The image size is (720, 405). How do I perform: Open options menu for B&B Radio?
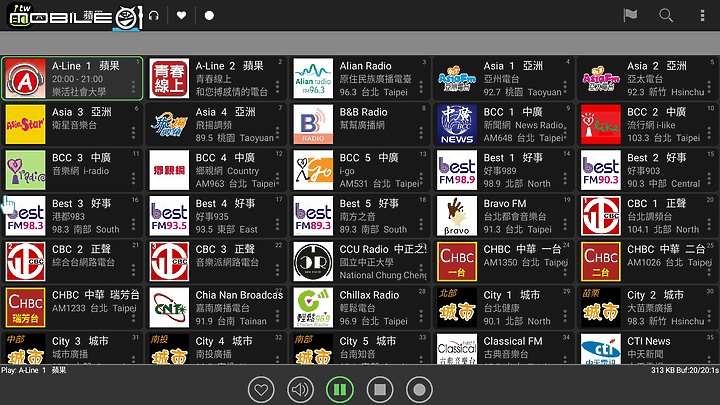coord(421,132)
